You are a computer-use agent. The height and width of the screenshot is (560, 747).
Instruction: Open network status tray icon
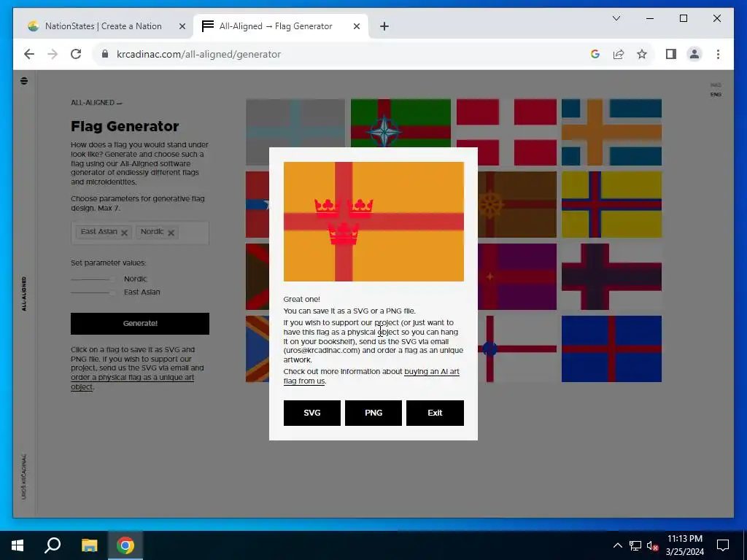pyautogui.click(x=635, y=545)
